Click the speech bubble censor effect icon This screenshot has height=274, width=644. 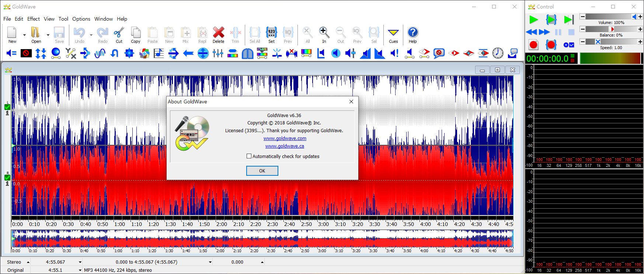439,53
